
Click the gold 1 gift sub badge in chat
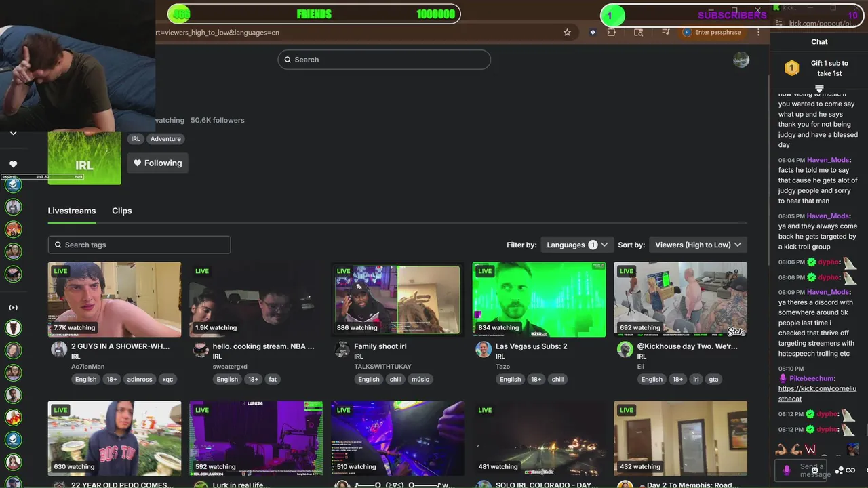pos(791,68)
